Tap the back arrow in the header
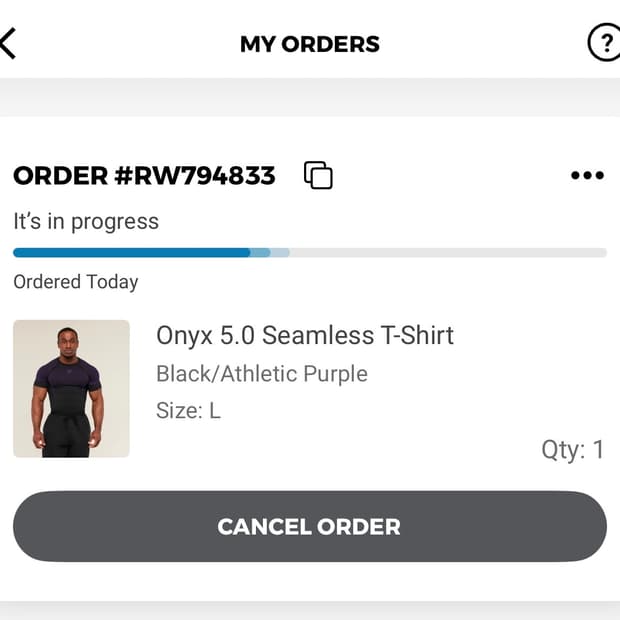The width and height of the screenshot is (620, 620). tap(9, 43)
